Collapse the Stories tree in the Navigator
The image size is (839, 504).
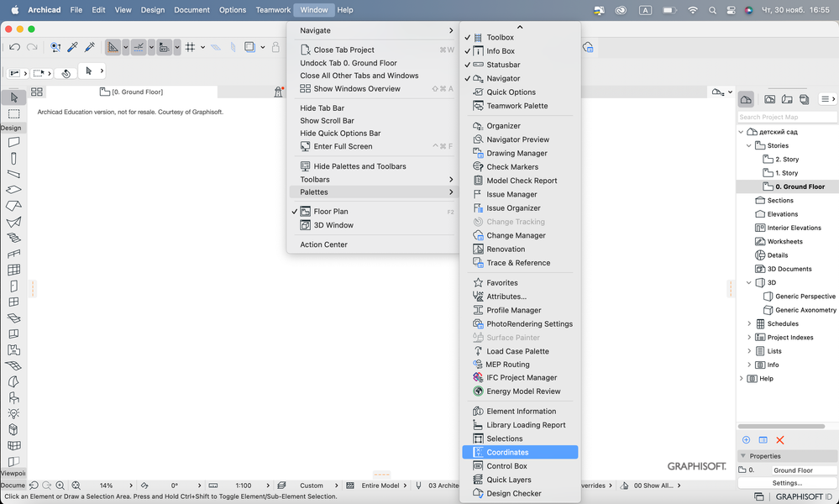point(748,144)
